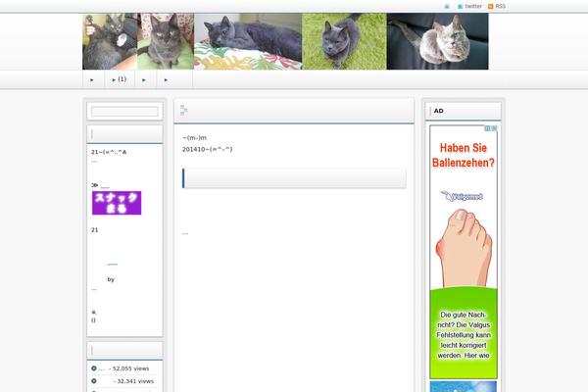Click the "21~(=^..^A" profile text
This screenshot has height=392, width=588.
(x=109, y=152)
